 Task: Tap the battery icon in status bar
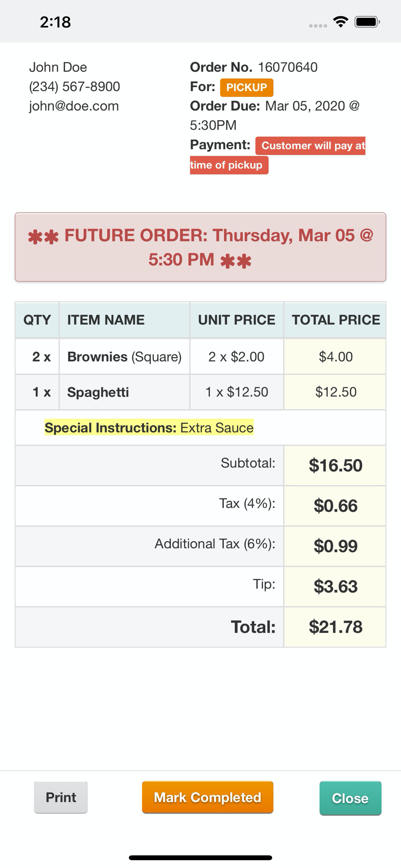(x=367, y=22)
